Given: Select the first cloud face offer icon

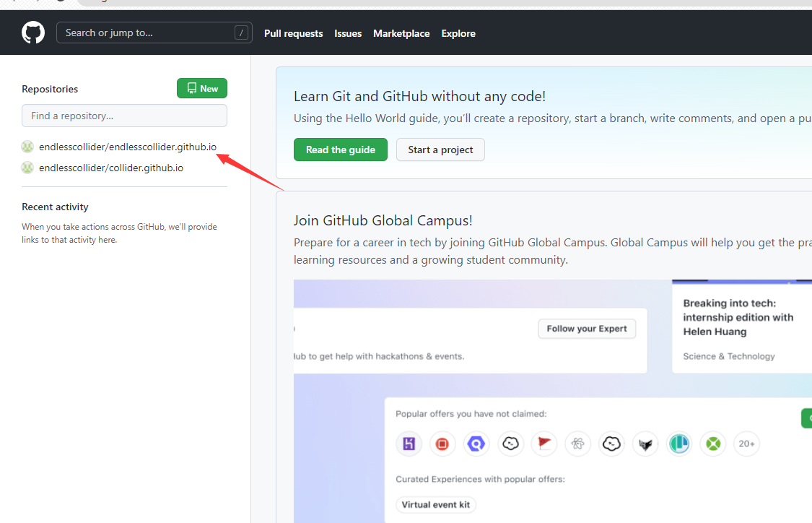Looking at the screenshot, I should click(x=510, y=444).
